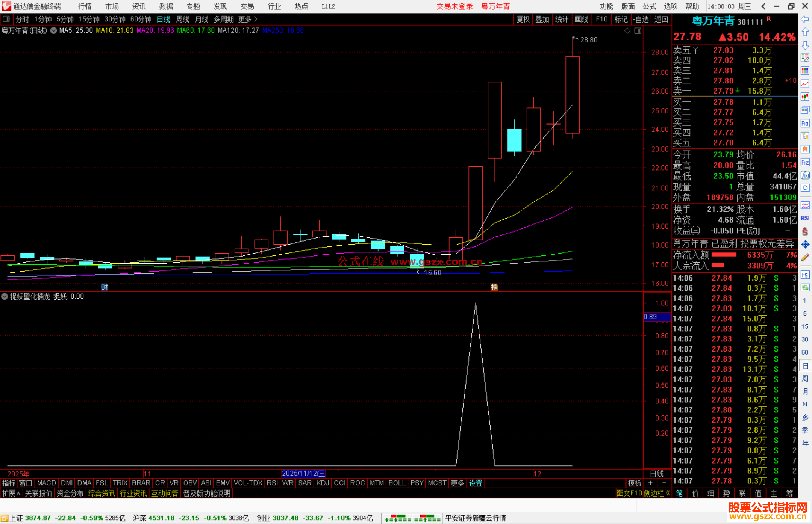Expand the 更多 periods chevron
This screenshot has height=524, width=812.
256,19
